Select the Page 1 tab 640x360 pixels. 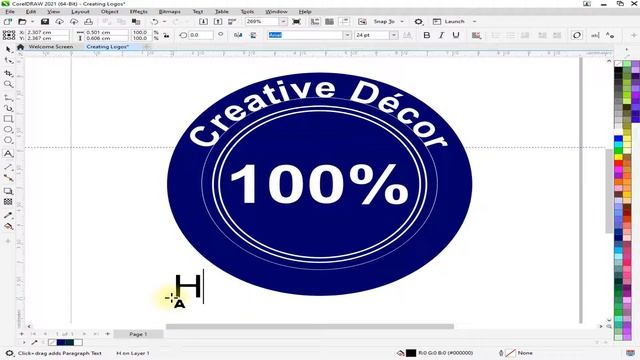point(138,334)
